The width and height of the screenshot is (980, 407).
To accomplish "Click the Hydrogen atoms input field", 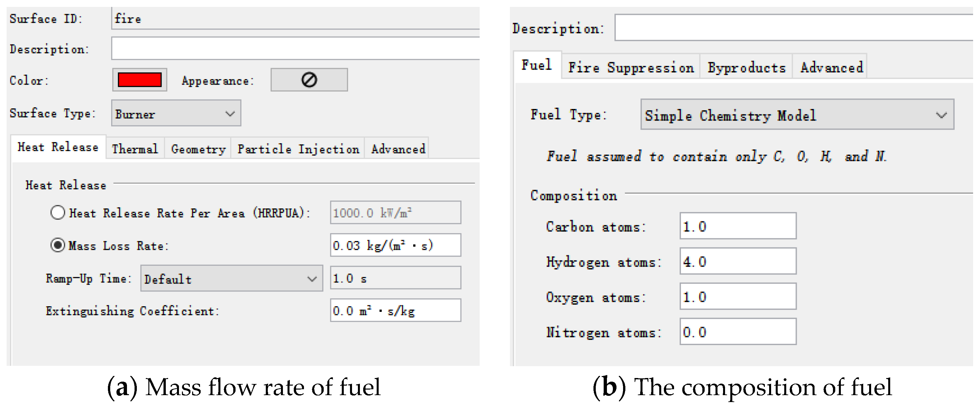I will click(737, 261).
